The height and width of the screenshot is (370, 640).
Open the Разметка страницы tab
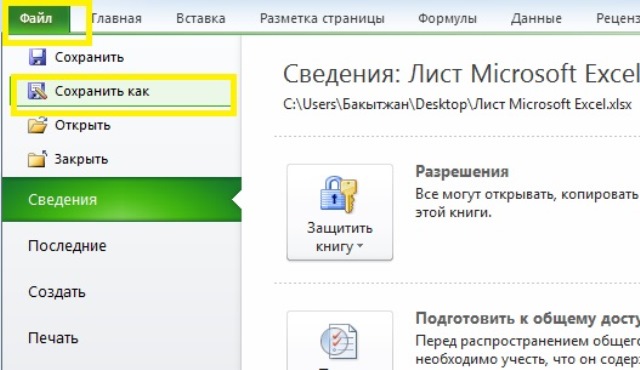(x=322, y=19)
